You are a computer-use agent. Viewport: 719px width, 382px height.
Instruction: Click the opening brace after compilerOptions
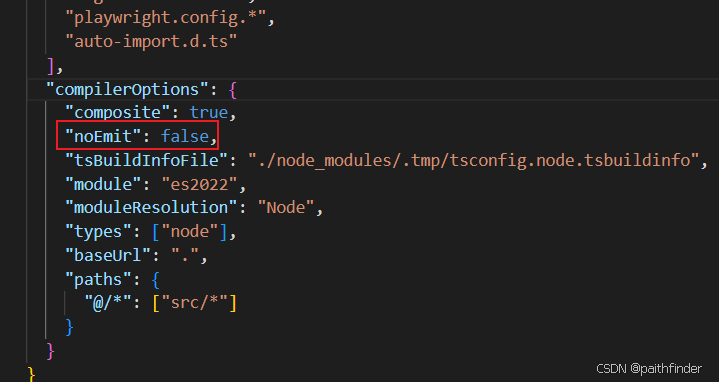click(232, 89)
